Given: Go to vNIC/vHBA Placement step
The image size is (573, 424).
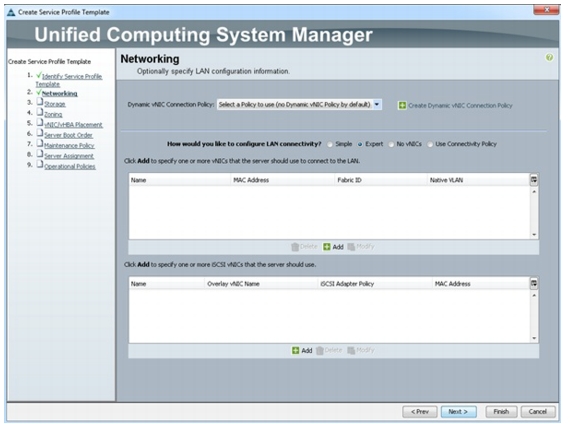Looking at the screenshot, I should point(73,125).
